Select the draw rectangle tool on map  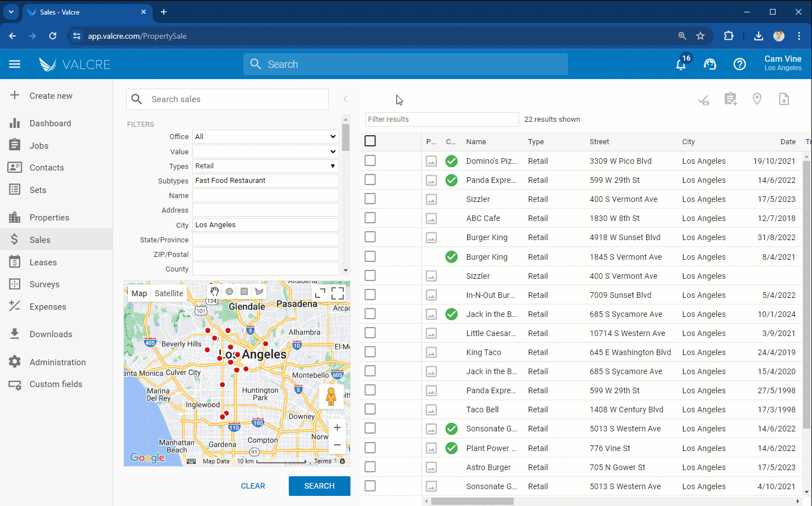pyautogui.click(x=244, y=291)
